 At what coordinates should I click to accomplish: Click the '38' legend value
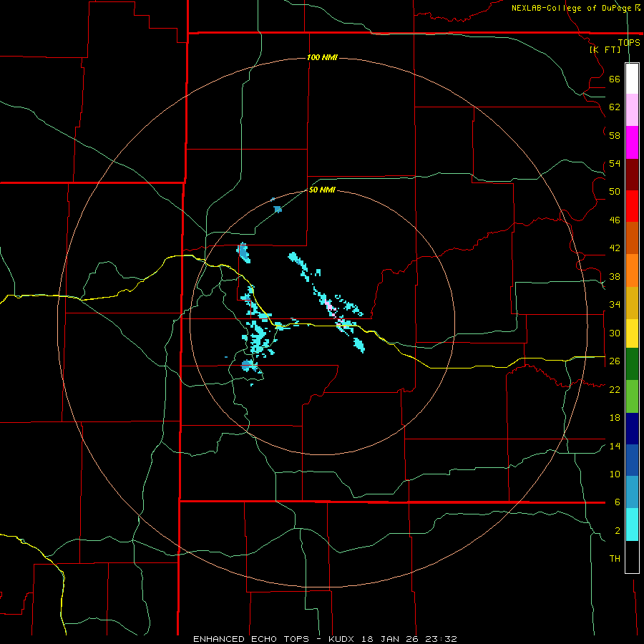click(615, 276)
